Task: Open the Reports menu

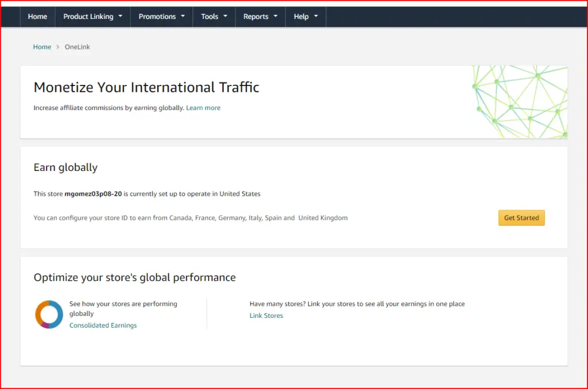Action: coord(260,17)
